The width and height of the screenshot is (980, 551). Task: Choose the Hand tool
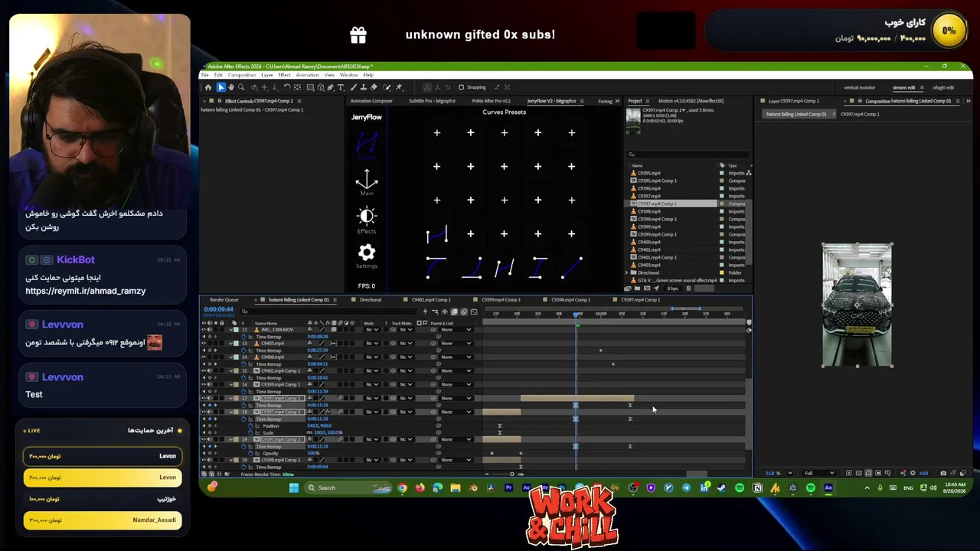point(231,87)
